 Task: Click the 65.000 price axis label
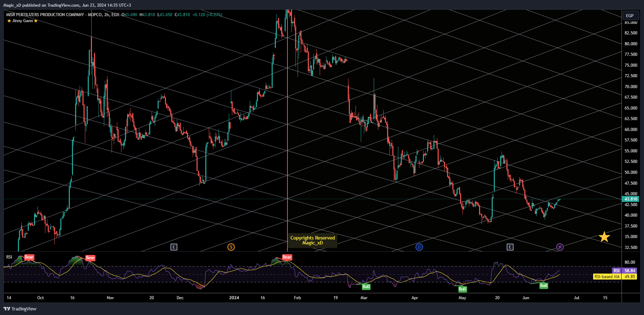click(x=631, y=108)
